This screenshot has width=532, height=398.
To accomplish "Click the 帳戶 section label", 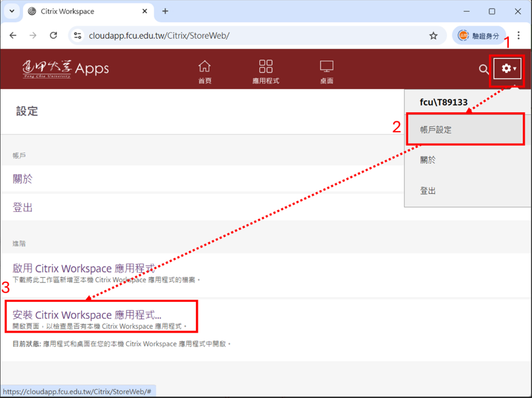I will [19, 155].
